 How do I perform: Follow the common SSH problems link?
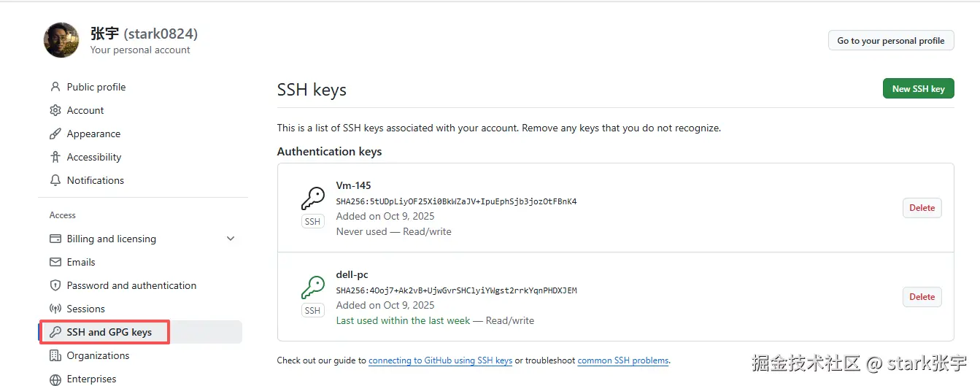click(x=622, y=360)
